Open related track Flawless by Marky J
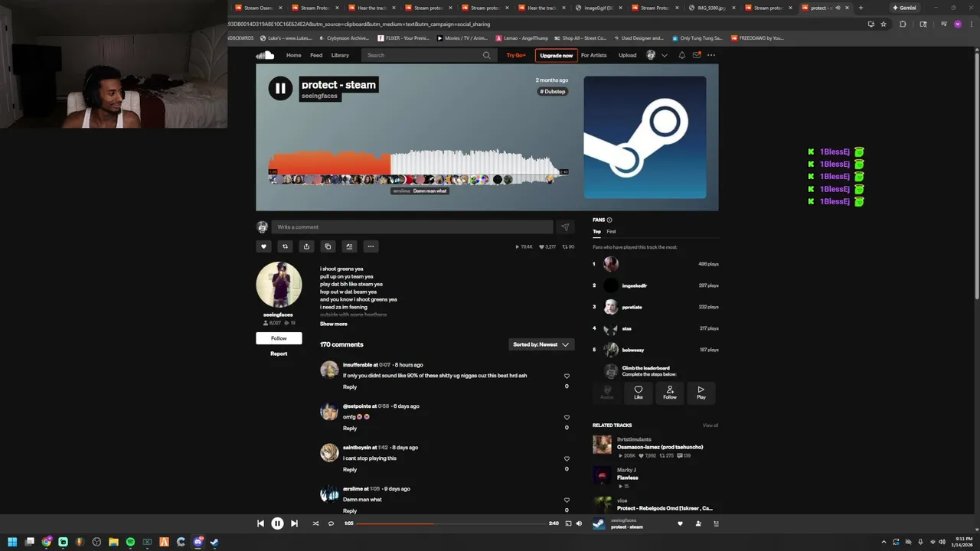The image size is (980, 551). pyautogui.click(x=627, y=478)
